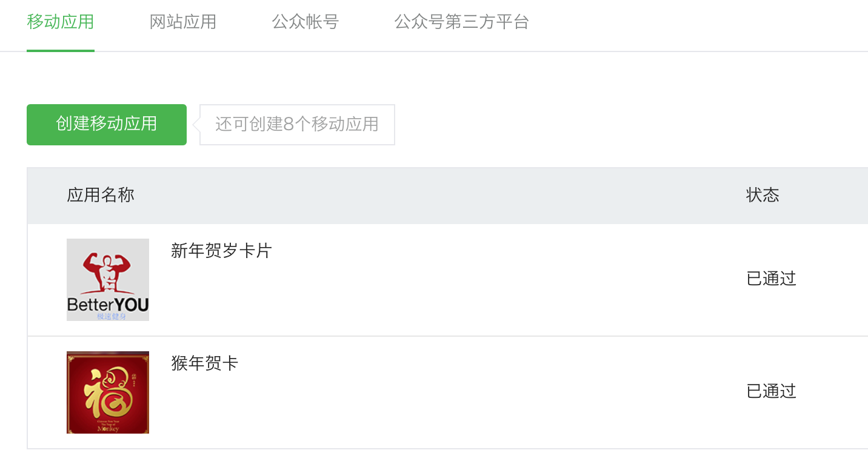Viewport: 868px width, 476px height.
Task: Click the 已通过 status of 新年贺岁卡片
Action: point(770,278)
